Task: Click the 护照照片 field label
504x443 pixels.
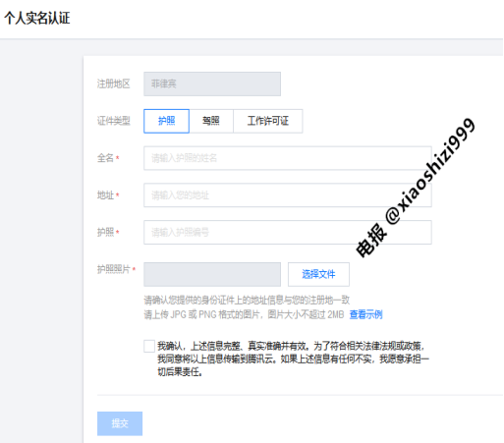Action: (114, 269)
